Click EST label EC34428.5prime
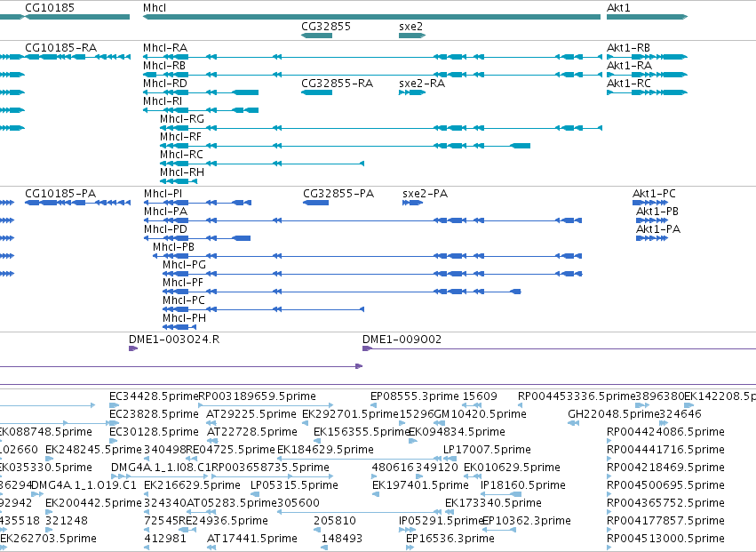The width and height of the screenshot is (756, 552). (154, 396)
